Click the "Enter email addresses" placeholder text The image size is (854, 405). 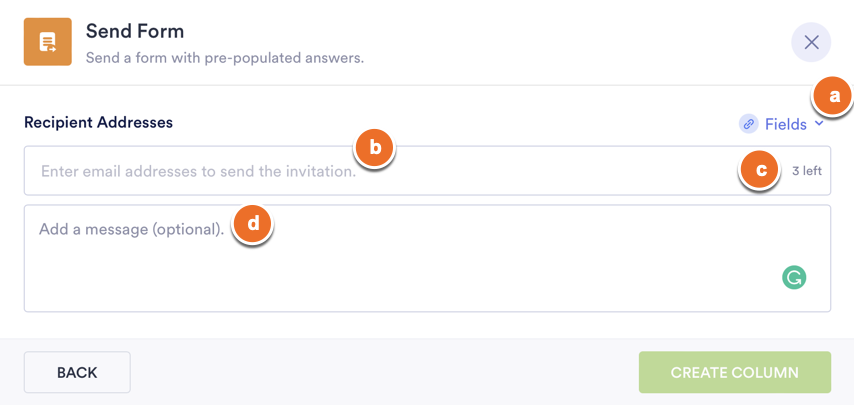click(x=198, y=171)
